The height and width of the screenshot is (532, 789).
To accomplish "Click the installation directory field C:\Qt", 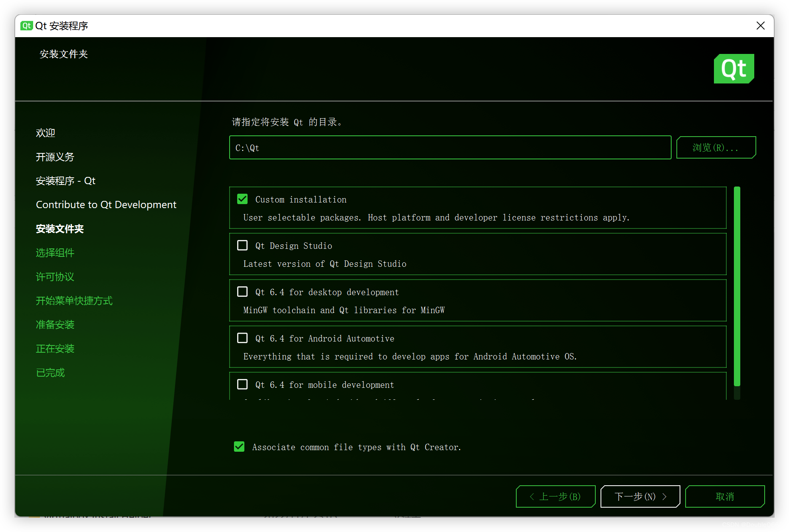I will coord(450,148).
